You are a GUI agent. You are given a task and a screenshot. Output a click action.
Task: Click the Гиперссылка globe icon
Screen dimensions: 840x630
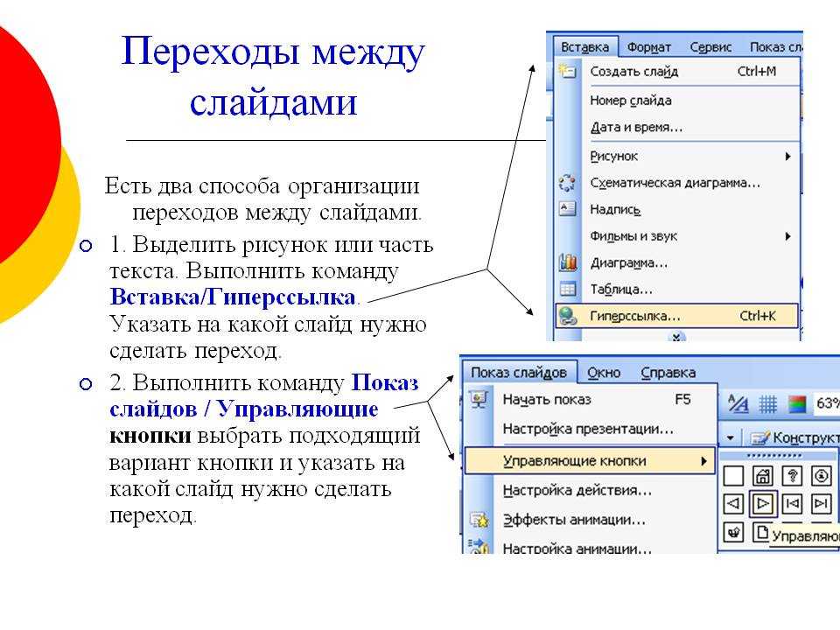click(x=567, y=316)
